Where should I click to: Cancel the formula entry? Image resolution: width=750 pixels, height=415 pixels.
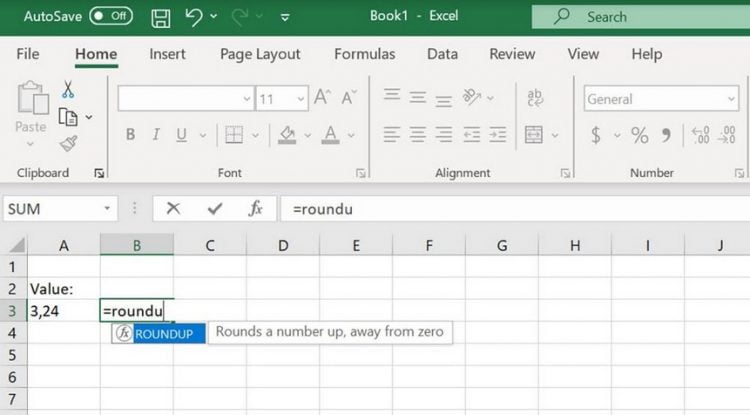point(173,208)
